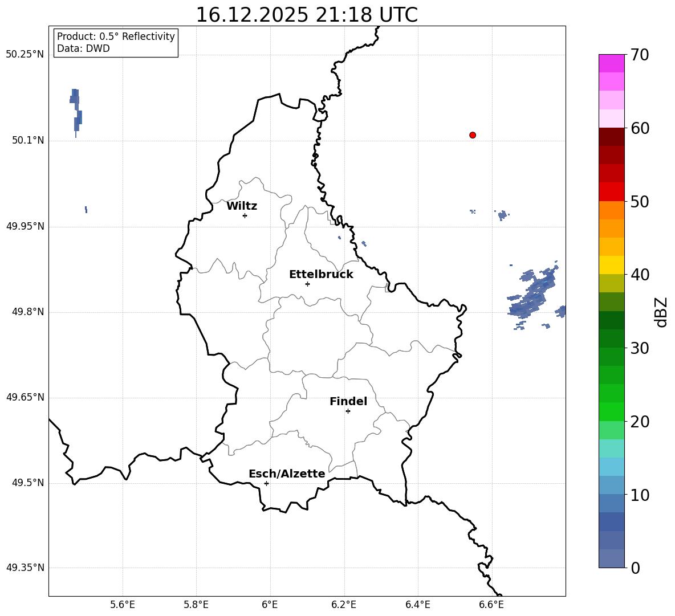Screen dimensions: 675x616
Task: Click the timestamp title 16.12.2025 21:18 UTC
Action: pos(307,15)
